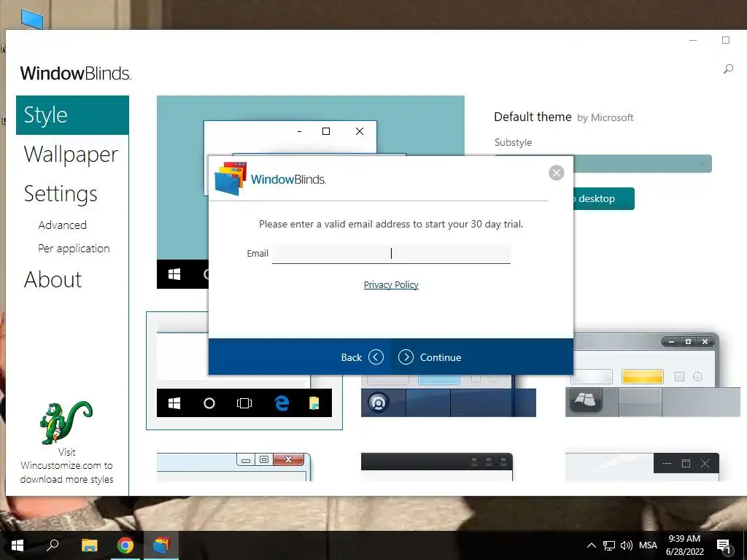747x560 pixels.
Task: Click the Apply to desktop button
Action: 604,198
